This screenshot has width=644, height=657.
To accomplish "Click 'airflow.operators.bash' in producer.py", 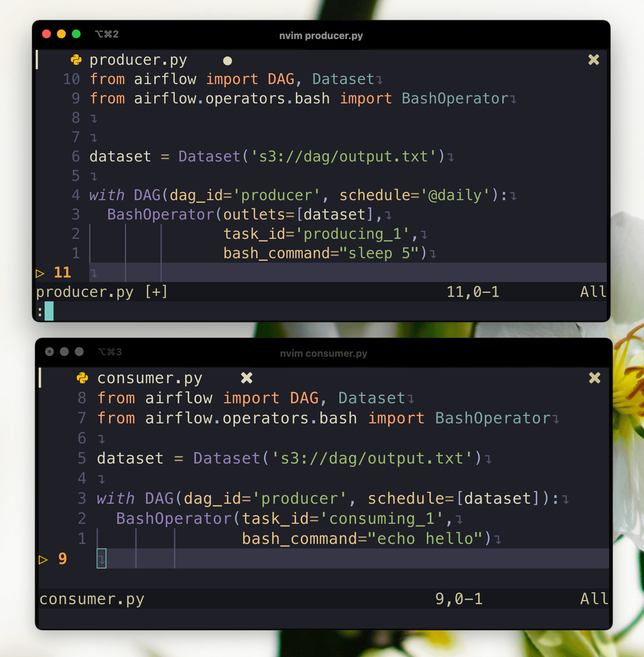I will [x=232, y=99].
